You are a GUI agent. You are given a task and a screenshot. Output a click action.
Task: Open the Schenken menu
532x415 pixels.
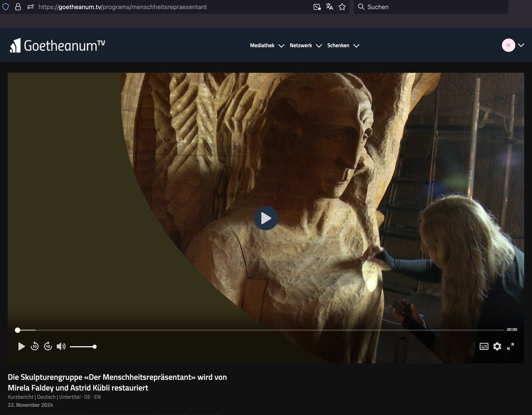[x=338, y=46]
